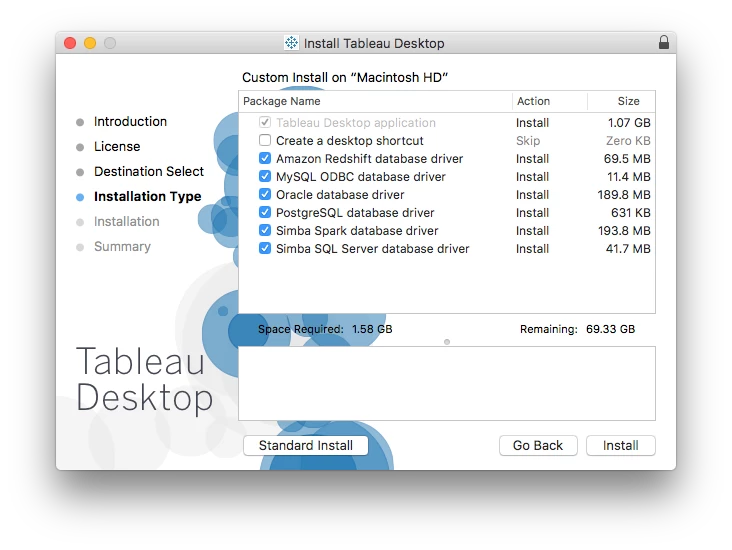Close the installer with the red button
The height and width of the screenshot is (550, 732).
[x=70, y=43]
